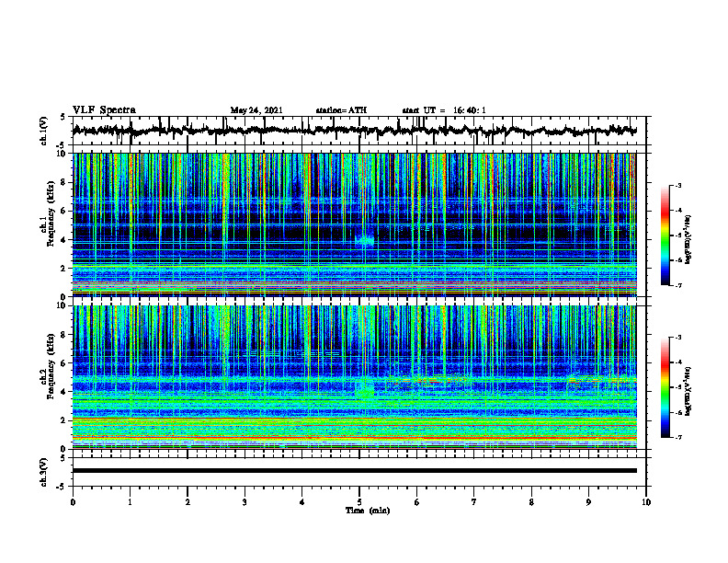Image resolution: width=728 pixels, height=563 pixels.
Task: Click the "-4" label on ch.1 colorbar
Action: (x=678, y=211)
